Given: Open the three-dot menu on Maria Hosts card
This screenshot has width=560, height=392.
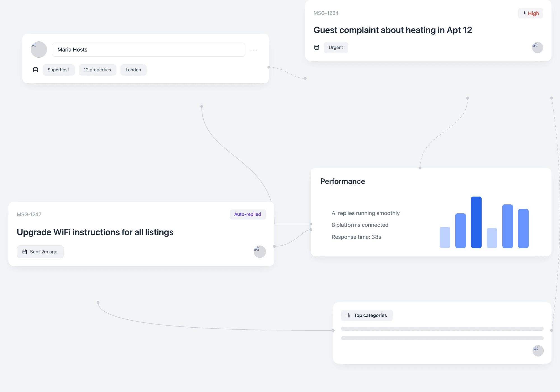Looking at the screenshot, I should pos(254,50).
